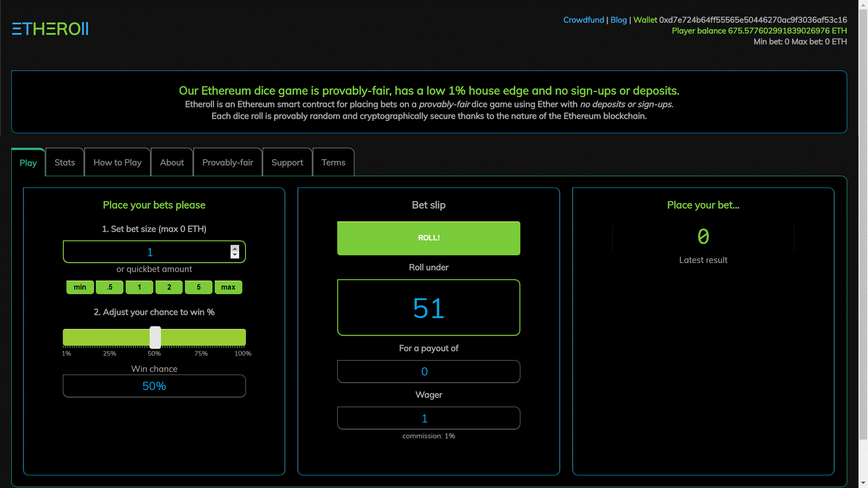Select the min quickbet amount
The width and height of the screenshot is (868, 488).
click(x=80, y=287)
